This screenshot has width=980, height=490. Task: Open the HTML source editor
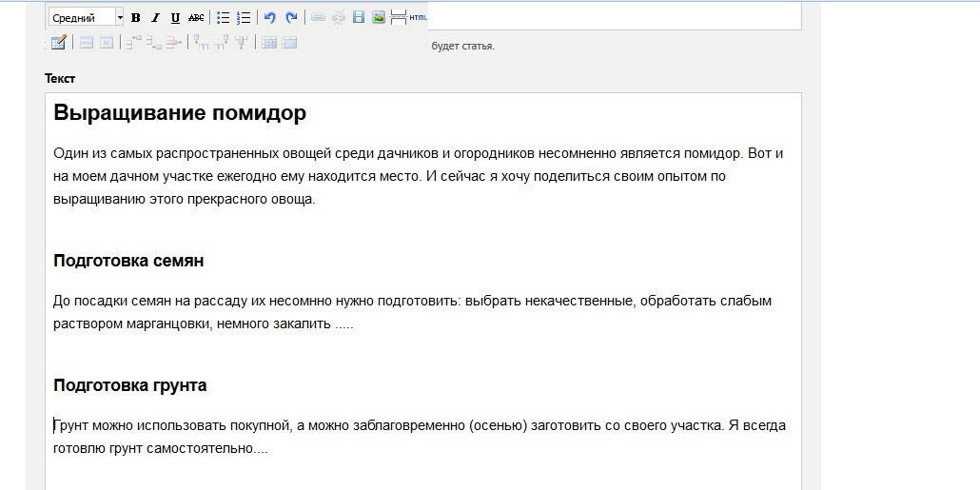tap(419, 17)
